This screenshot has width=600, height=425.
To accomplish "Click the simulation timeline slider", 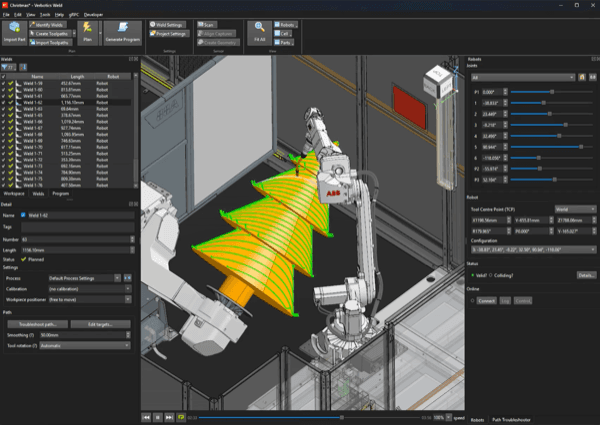I will click(309, 418).
